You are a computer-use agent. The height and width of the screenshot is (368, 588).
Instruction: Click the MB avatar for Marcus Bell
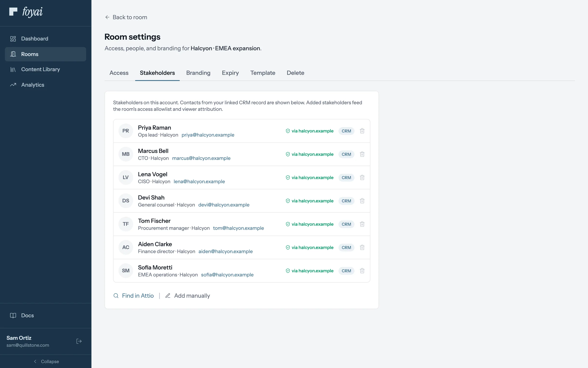coord(126,154)
